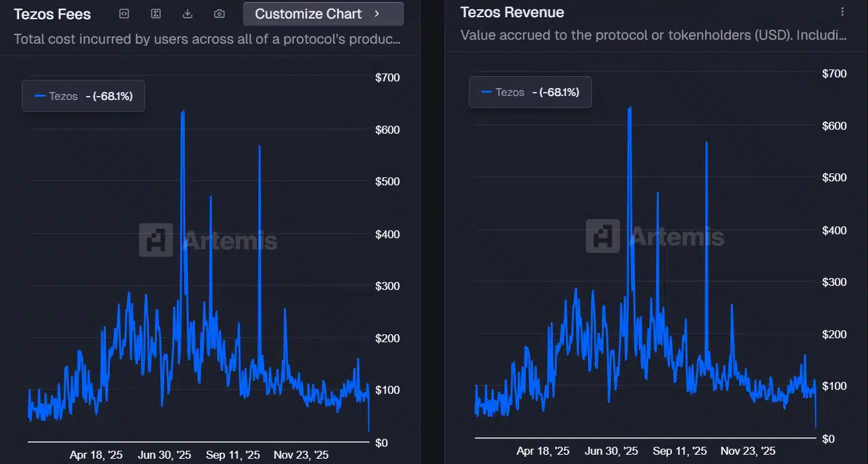Toggle the Tezos series in Revenue legend
868x464 pixels.
[503, 92]
